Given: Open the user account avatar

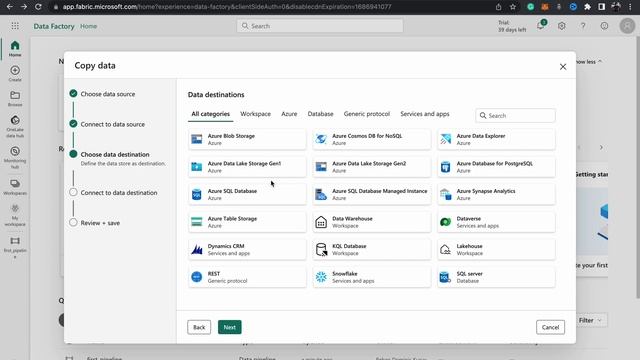Looking at the screenshot, I should point(627,26).
